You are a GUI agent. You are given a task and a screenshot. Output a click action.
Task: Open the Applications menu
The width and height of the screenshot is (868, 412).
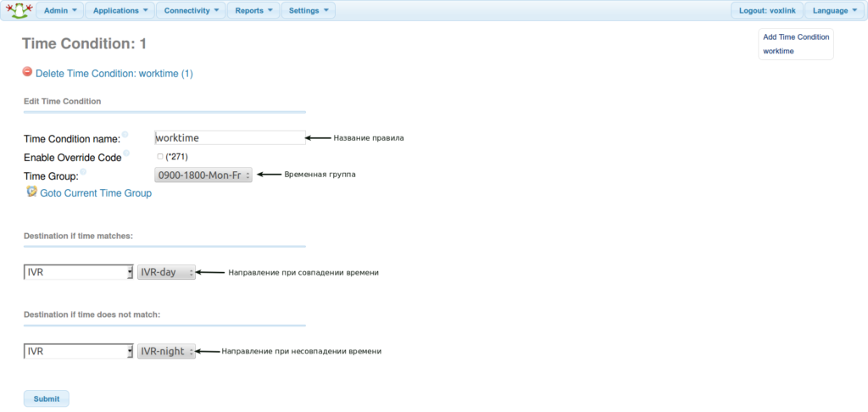pyautogui.click(x=120, y=10)
